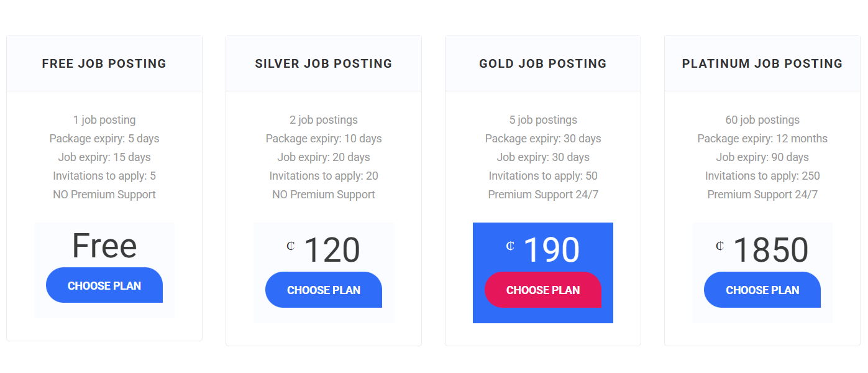This screenshot has height=373, width=868.
Task: Click 'Package expiry: 10 days' on Silver
Action: click(x=323, y=138)
